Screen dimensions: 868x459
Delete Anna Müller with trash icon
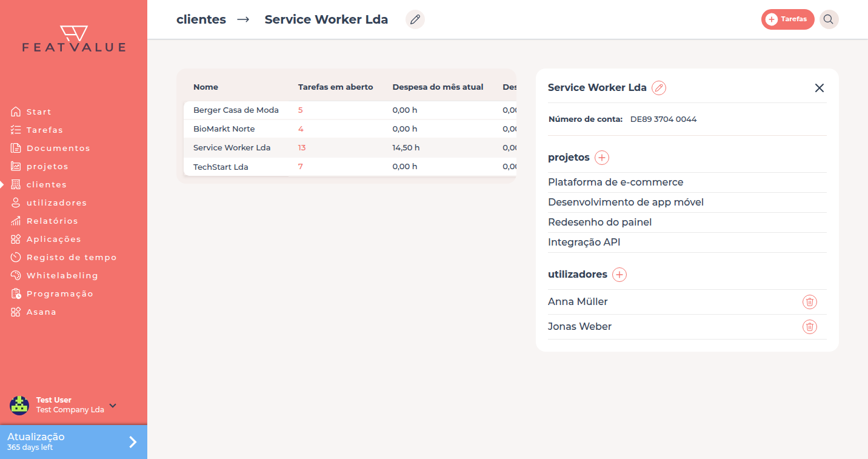[810, 302]
